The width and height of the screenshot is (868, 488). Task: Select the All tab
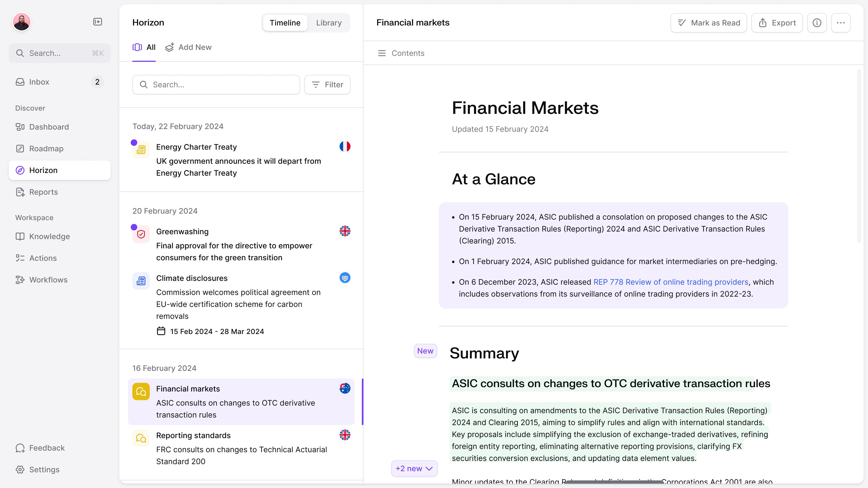tap(144, 47)
